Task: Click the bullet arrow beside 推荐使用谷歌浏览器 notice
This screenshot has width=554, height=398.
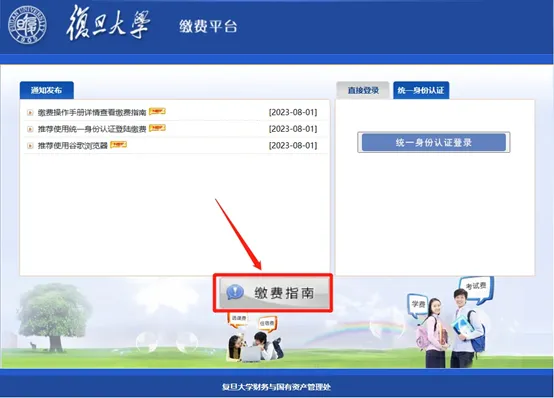Action: pyautogui.click(x=30, y=146)
